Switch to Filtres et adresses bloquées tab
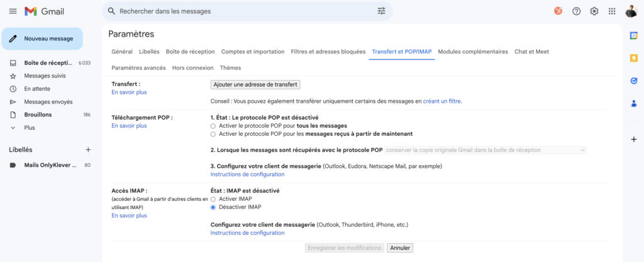 328,52
